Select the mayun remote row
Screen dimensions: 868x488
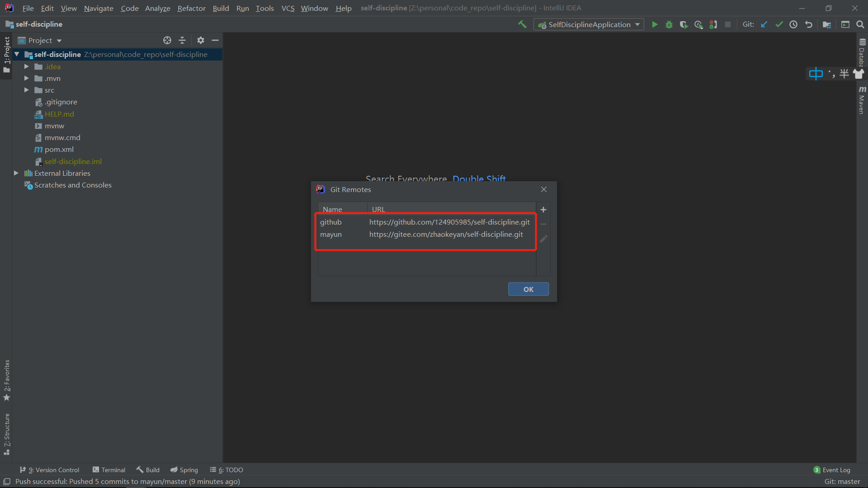425,234
